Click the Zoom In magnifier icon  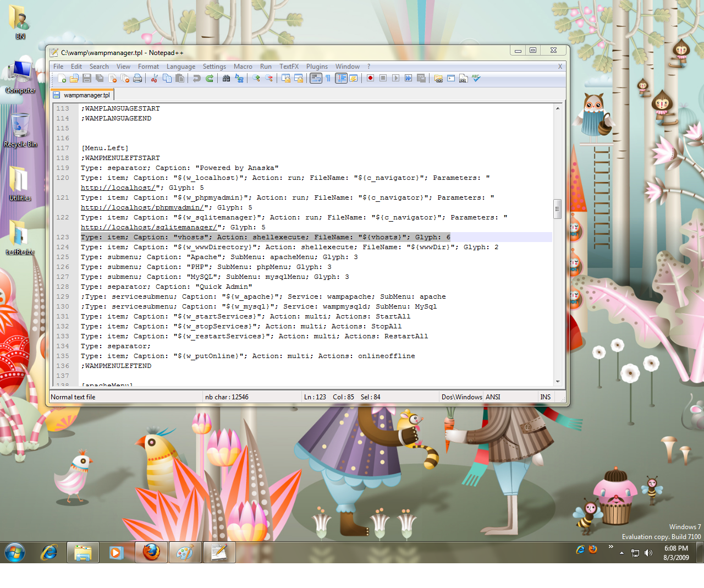click(x=256, y=79)
